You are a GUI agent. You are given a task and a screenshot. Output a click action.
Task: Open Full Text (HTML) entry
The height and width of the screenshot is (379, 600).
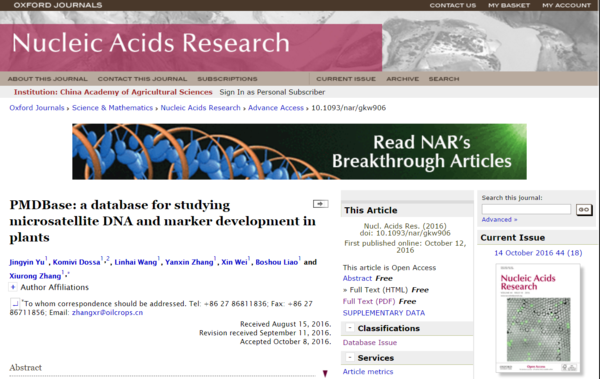pos(378,290)
